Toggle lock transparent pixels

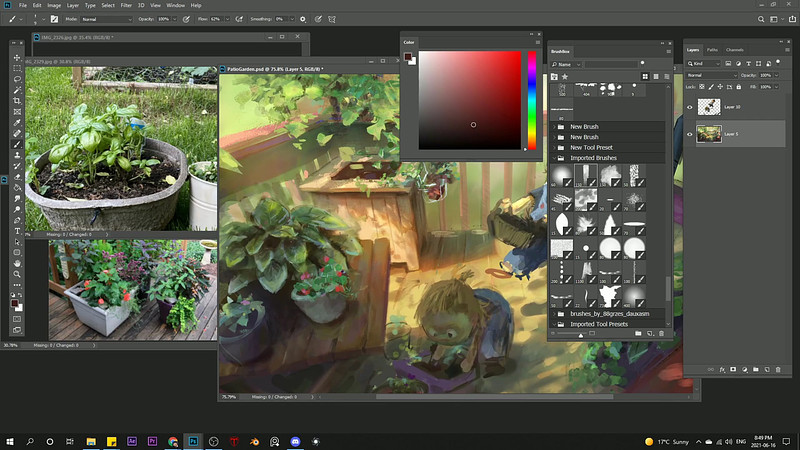[x=702, y=87]
